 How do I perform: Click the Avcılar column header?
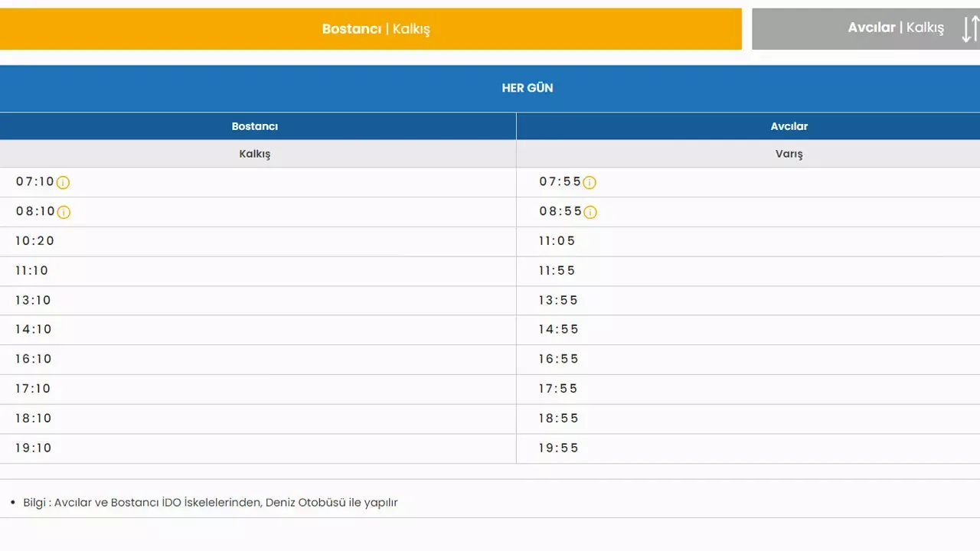[789, 126]
